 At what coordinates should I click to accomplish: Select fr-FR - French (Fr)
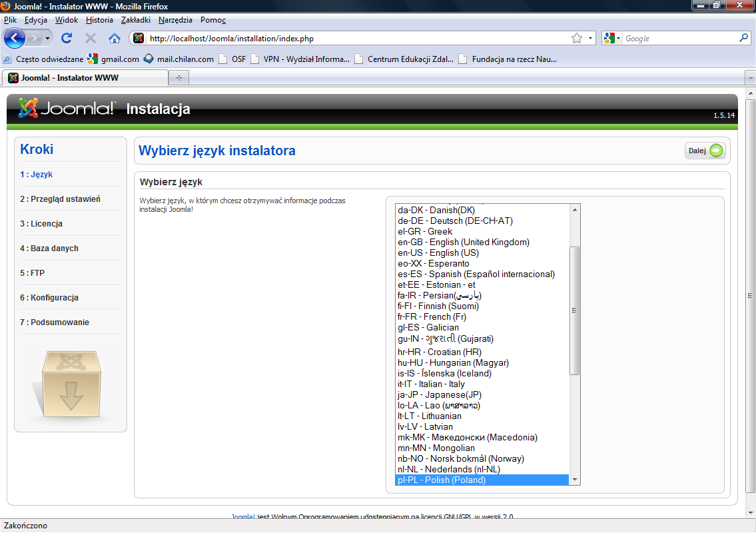tap(482, 316)
